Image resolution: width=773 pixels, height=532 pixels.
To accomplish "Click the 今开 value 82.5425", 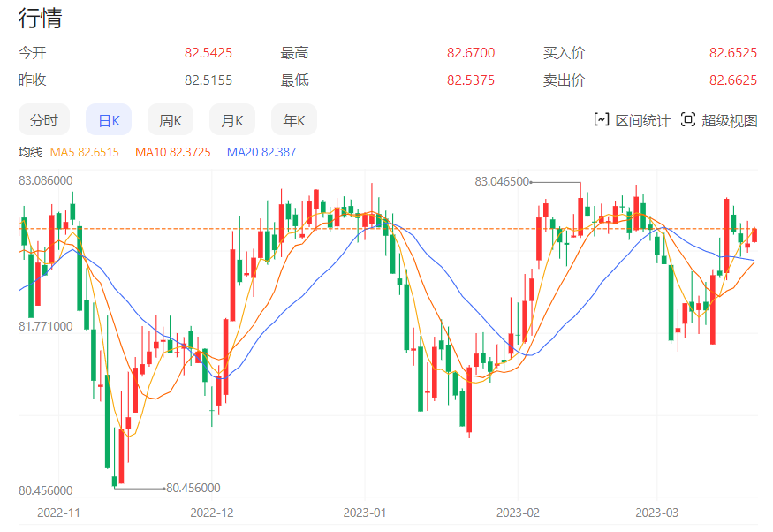I will click(x=208, y=53).
